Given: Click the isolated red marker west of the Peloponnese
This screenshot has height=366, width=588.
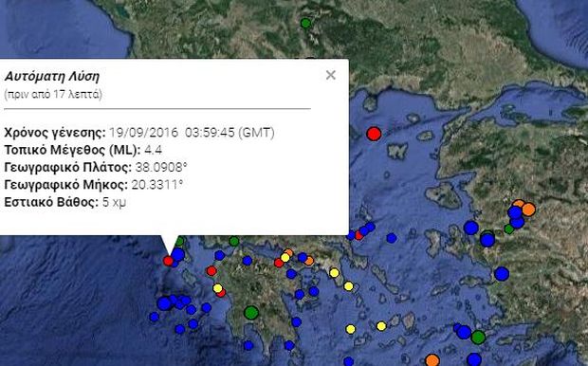Looking at the screenshot, I should (x=211, y=271).
